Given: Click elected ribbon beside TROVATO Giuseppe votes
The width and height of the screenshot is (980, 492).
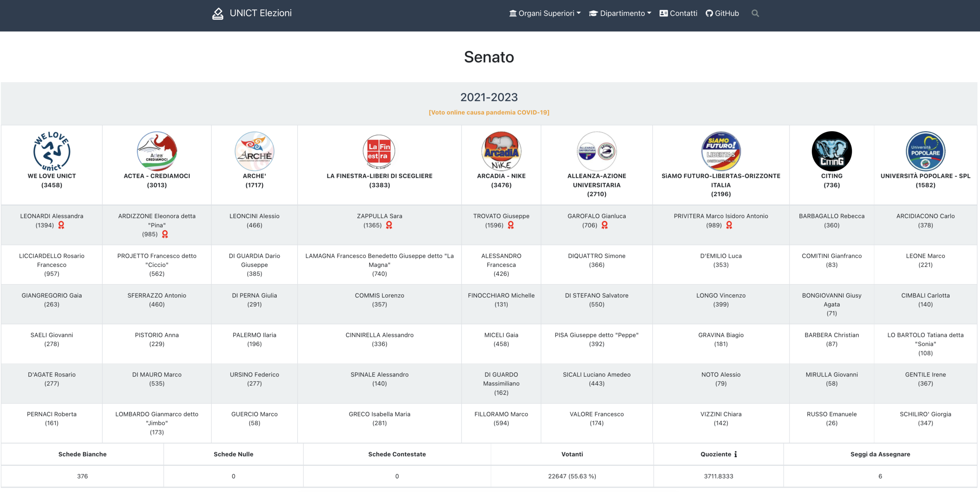Looking at the screenshot, I should (511, 225).
